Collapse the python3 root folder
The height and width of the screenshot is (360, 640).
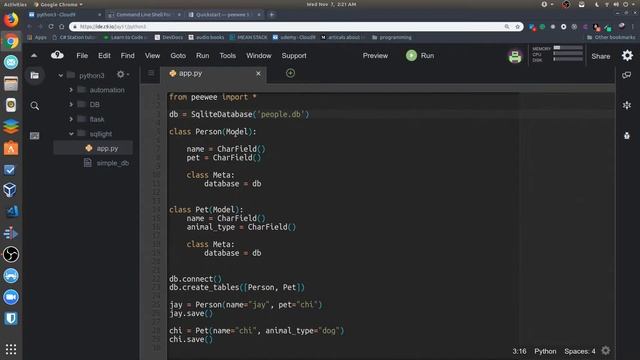60,76
